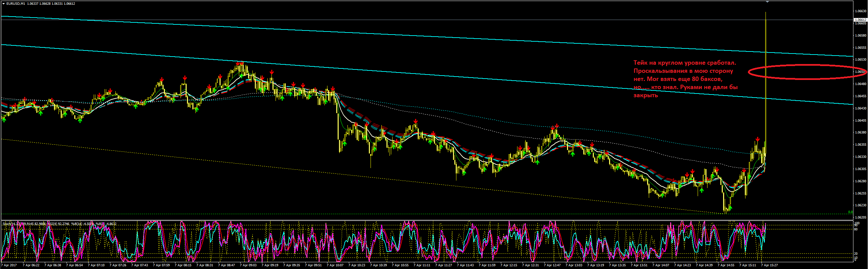This screenshot has width=868, height=269.
Task: Click the 7 Apr 15:27 time label
Action: [x=770, y=265]
